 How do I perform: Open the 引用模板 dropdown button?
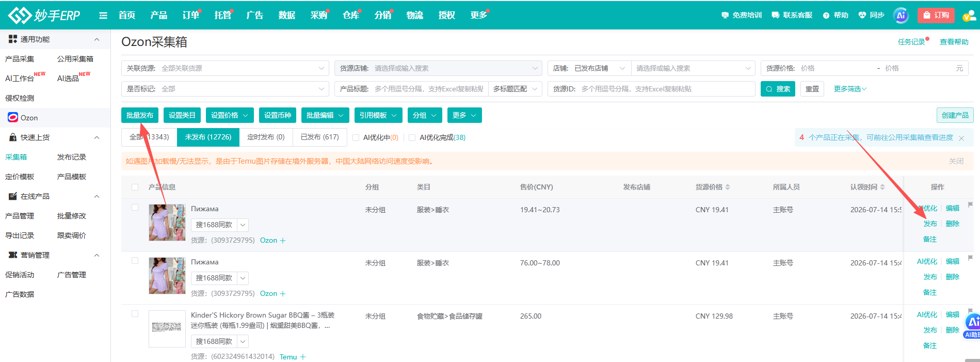[x=378, y=115]
